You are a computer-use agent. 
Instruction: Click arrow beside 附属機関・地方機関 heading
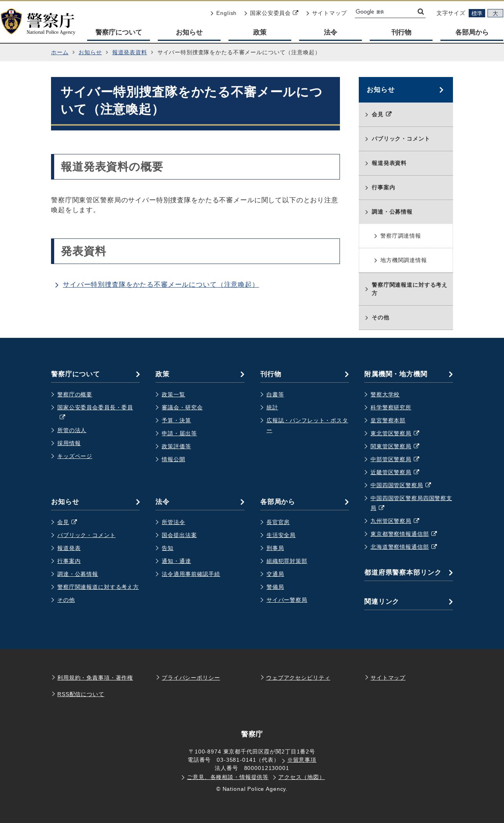coord(451,374)
